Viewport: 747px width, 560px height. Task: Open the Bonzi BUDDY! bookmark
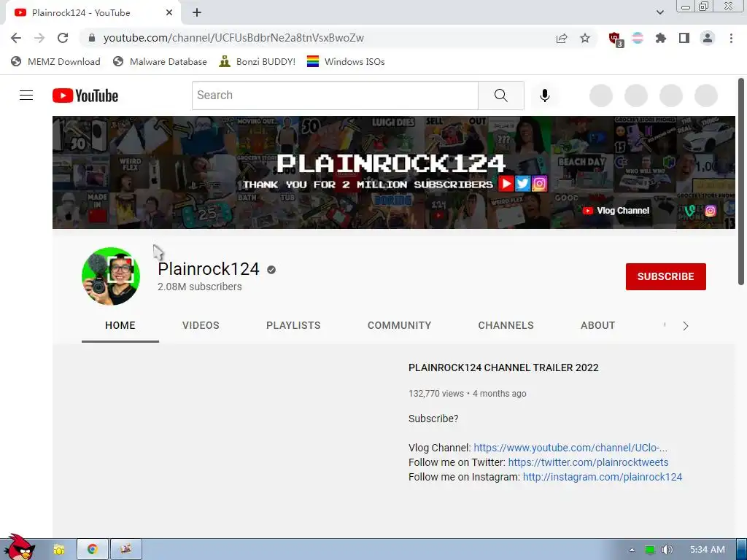click(258, 61)
